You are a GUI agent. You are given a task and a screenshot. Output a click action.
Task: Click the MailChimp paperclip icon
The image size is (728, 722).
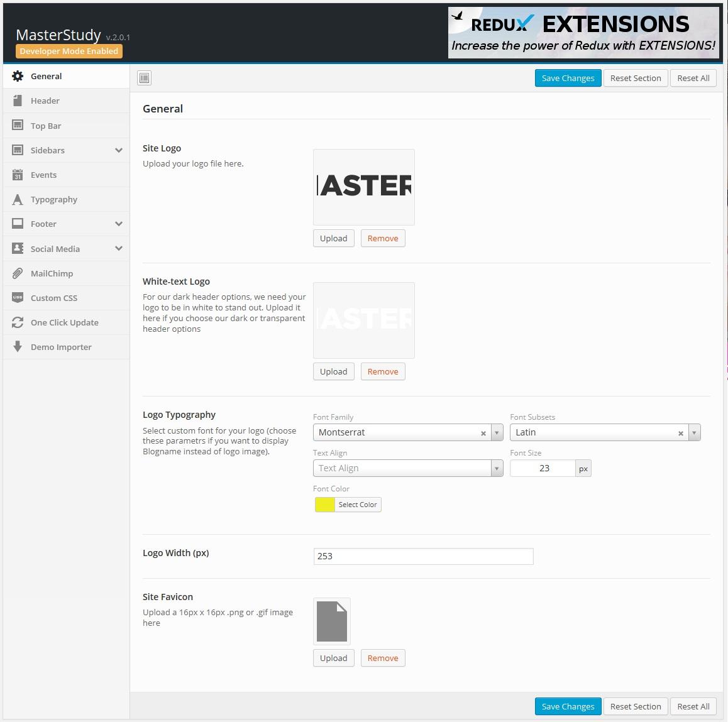[x=18, y=273]
